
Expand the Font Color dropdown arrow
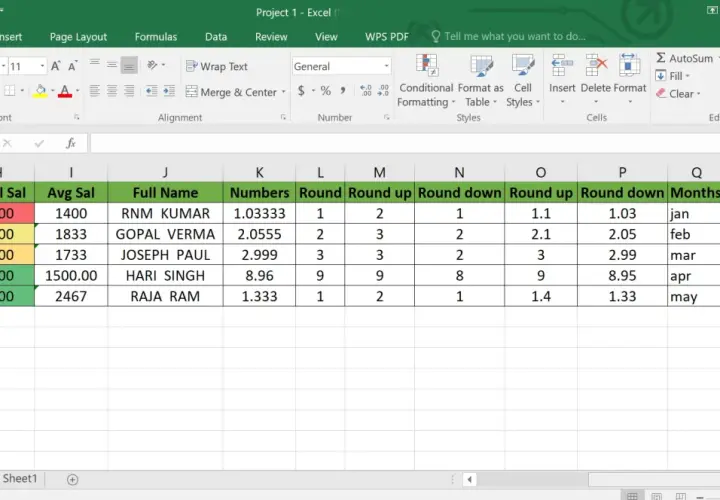77,91
